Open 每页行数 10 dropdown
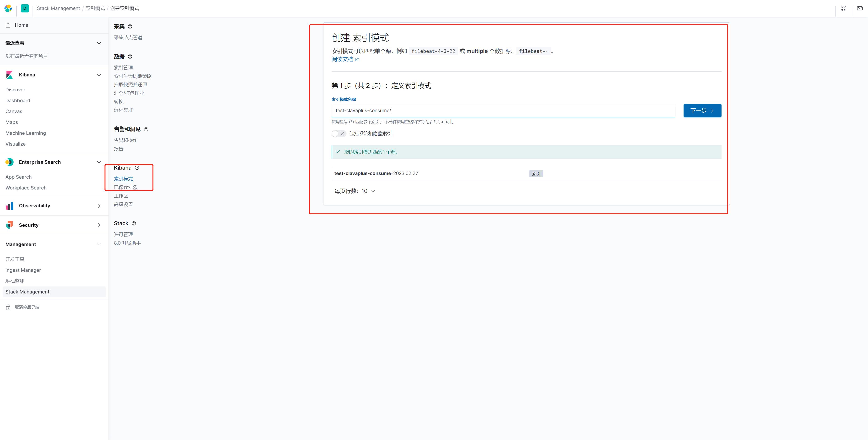Image resolution: width=868 pixels, height=440 pixels. pyautogui.click(x=354, y=191)
